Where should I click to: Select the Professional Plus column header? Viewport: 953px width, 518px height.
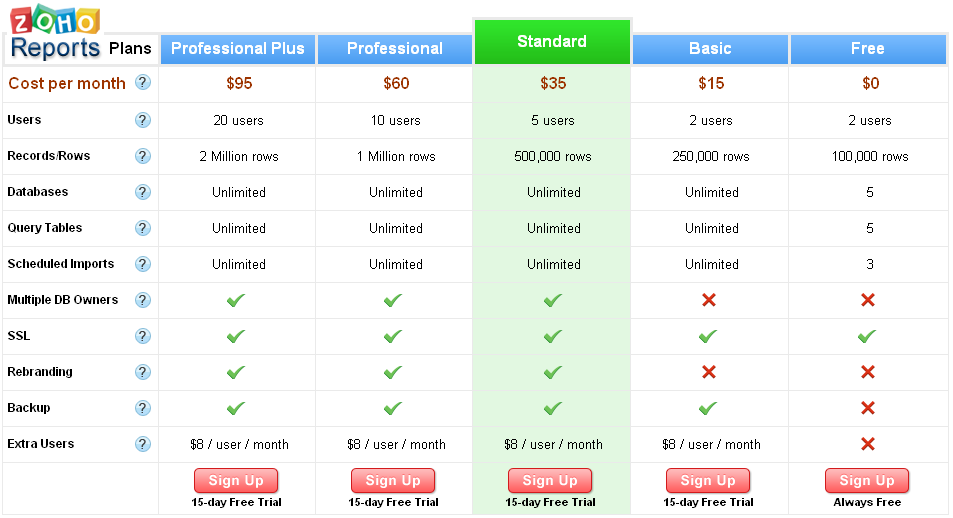pos(238,49)
